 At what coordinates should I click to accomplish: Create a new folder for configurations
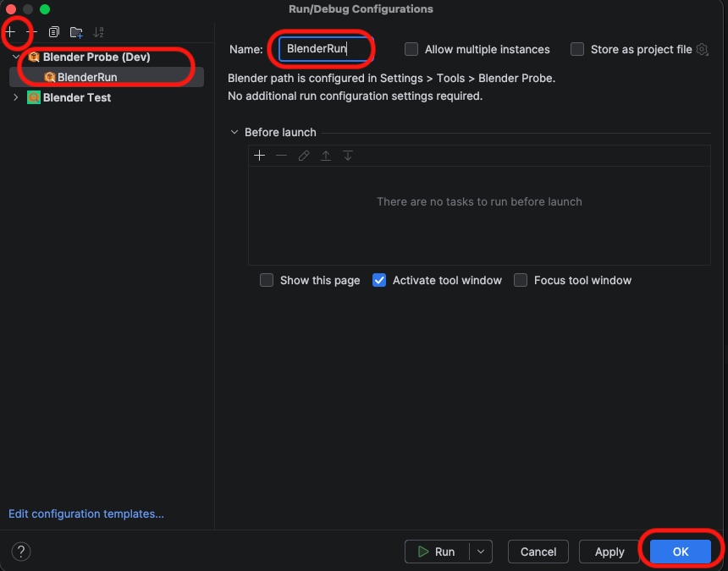pyautogui.click(x=75, y=32)
